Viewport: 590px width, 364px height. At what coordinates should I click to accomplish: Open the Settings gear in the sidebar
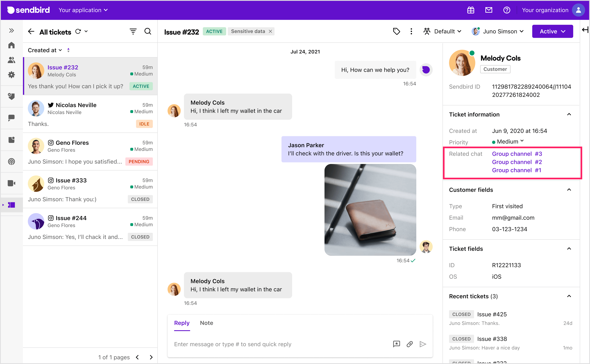tap(11, 75)
